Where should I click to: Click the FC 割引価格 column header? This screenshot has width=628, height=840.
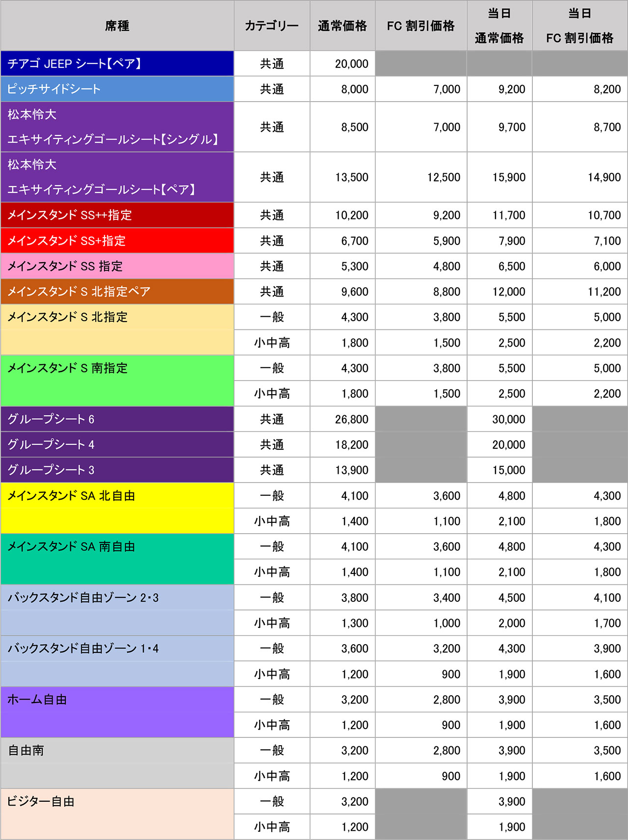point(420,26)
